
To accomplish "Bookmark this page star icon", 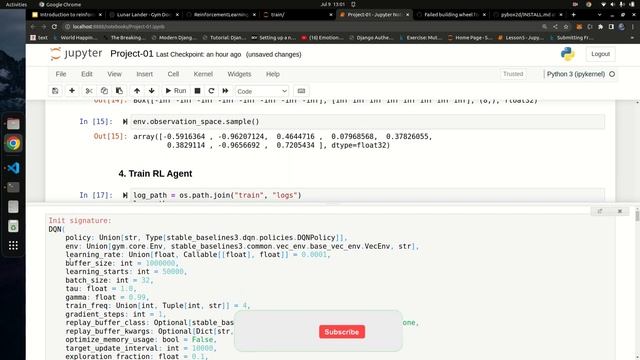I will tap(566, 27).
